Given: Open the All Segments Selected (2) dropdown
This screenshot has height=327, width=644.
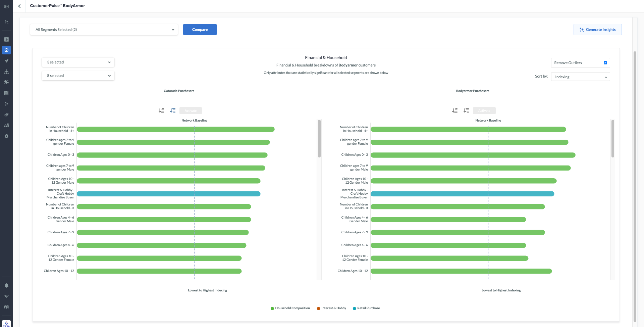Looking at the screenshot, I should click(x=104, y=30).
